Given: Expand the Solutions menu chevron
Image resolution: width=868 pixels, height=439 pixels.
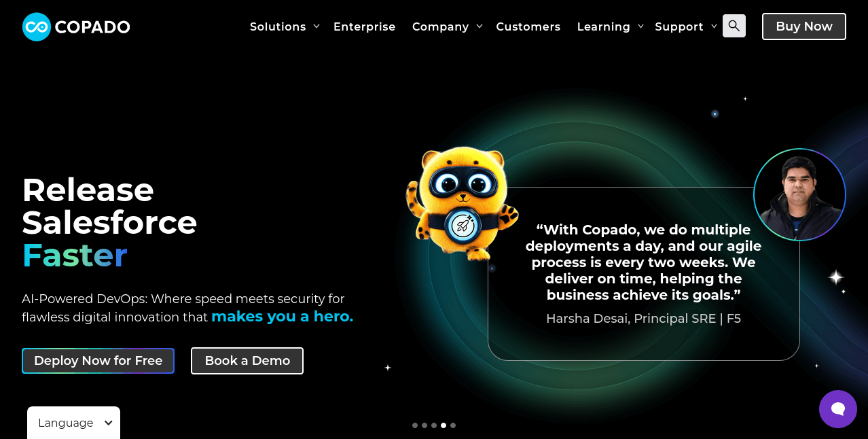Looking at the screenshot, I should (x=317, y=27).
